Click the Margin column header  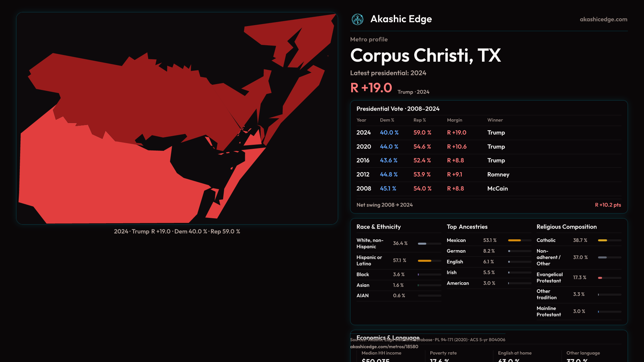click(454, 120)
